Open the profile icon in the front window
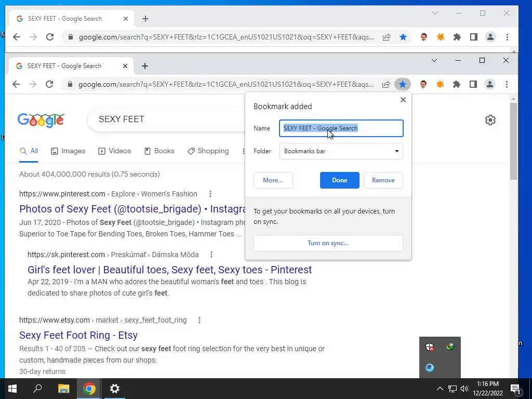This screenshot has height=399, width=532. (490, 84)
